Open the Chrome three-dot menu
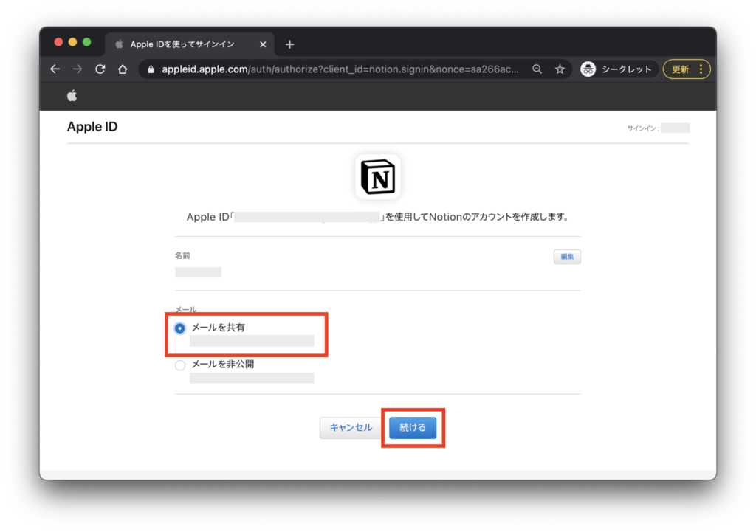Image resolution: width=756 pixels, height=532 pixels. [701, 69]
